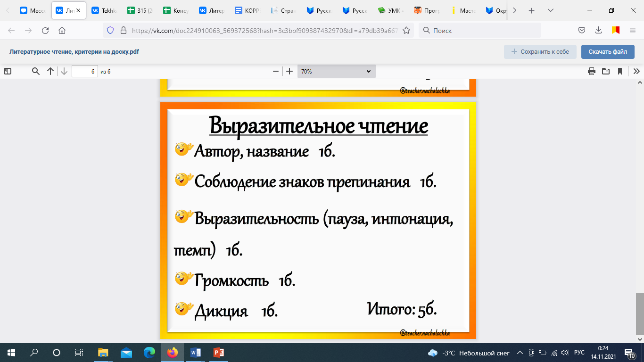This screenshot has height=362, width=644.
Task: Open the find-in-document search tool
Action: coord(35,71)
